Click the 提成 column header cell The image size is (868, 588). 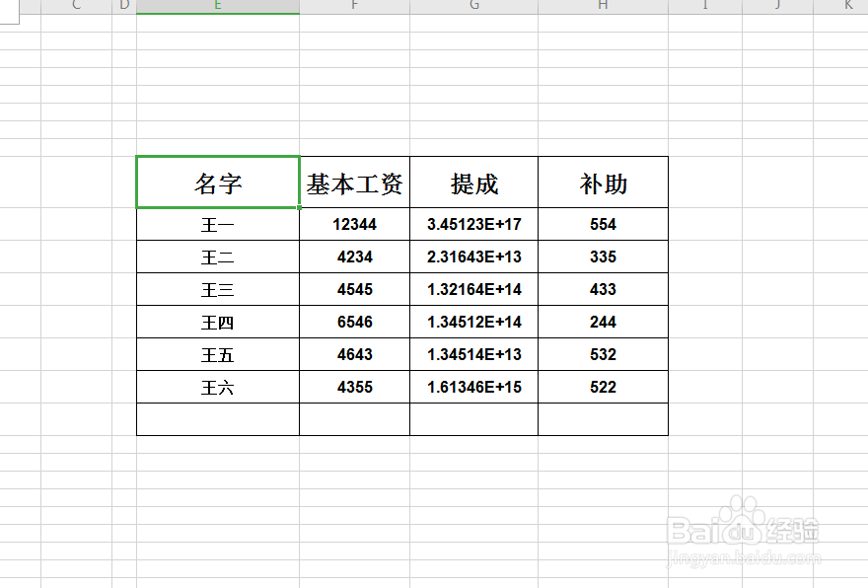coord(473,182)
